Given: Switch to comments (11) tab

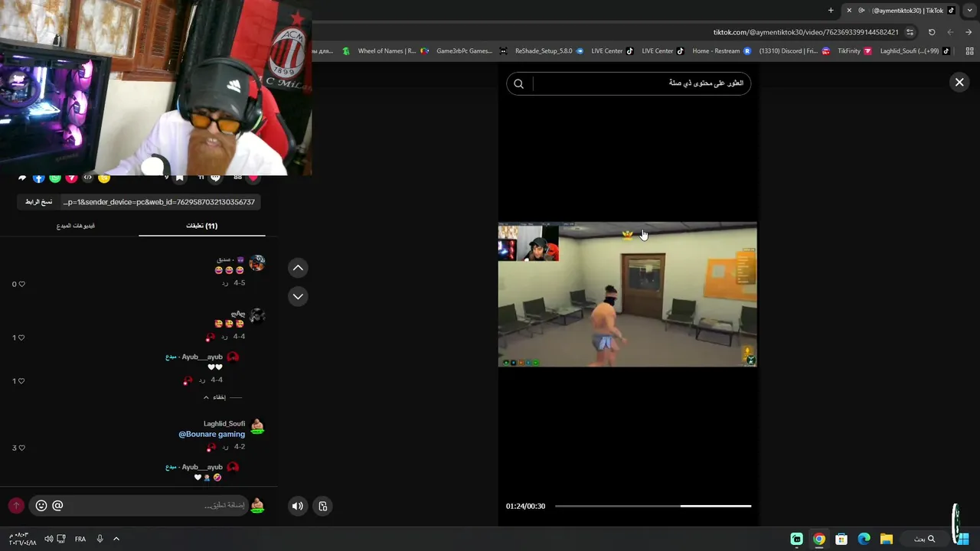Looking at the screenshot, I should click(x=202, y=226).
